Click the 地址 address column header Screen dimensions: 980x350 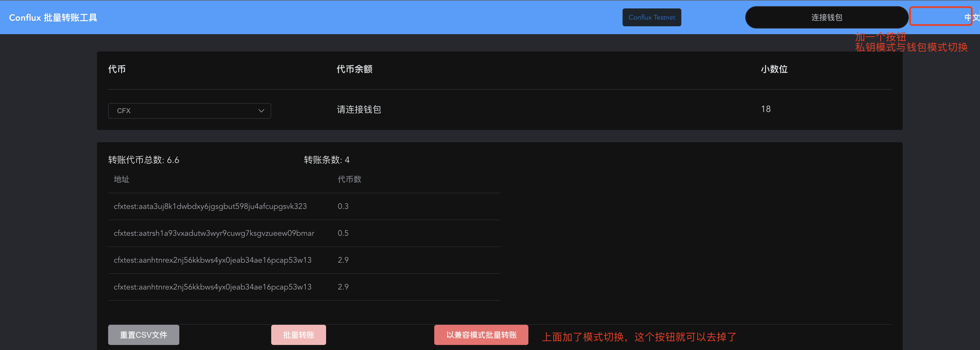tap(121, 179)
